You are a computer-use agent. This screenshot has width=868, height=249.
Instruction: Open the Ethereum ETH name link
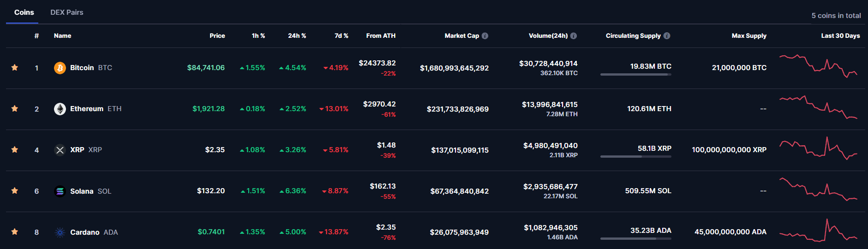(96, 109)
